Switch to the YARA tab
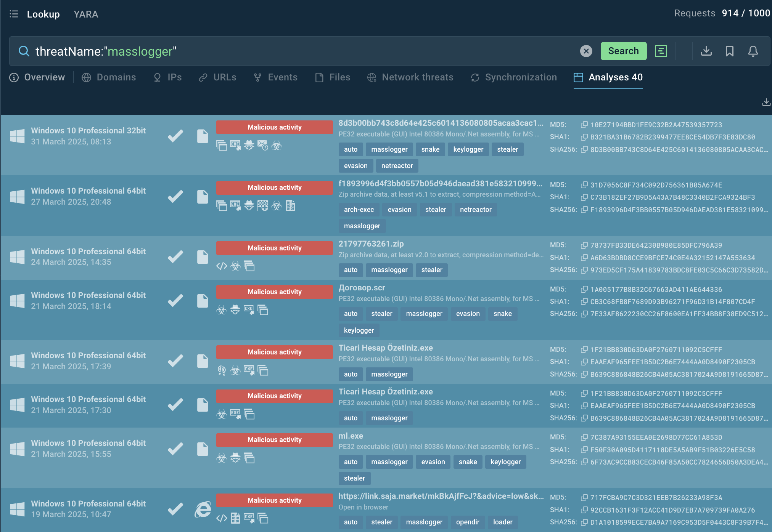Viewport: 772px width, 532px height. (86, 14)
